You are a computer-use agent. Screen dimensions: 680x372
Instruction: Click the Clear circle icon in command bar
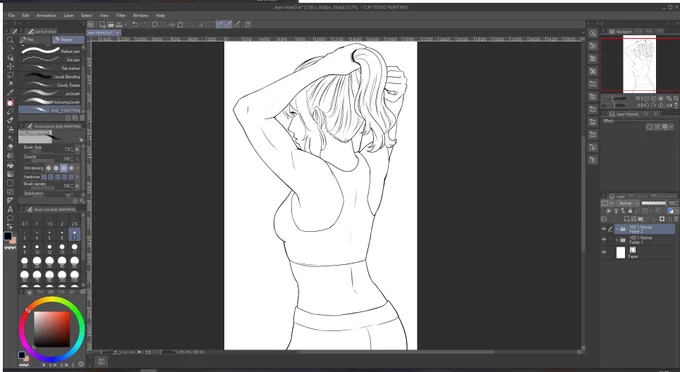pos(154,24)
